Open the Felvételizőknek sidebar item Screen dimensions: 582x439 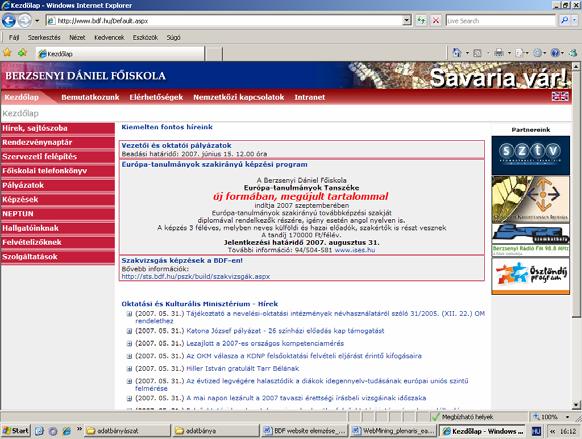[x=58, y=242]
